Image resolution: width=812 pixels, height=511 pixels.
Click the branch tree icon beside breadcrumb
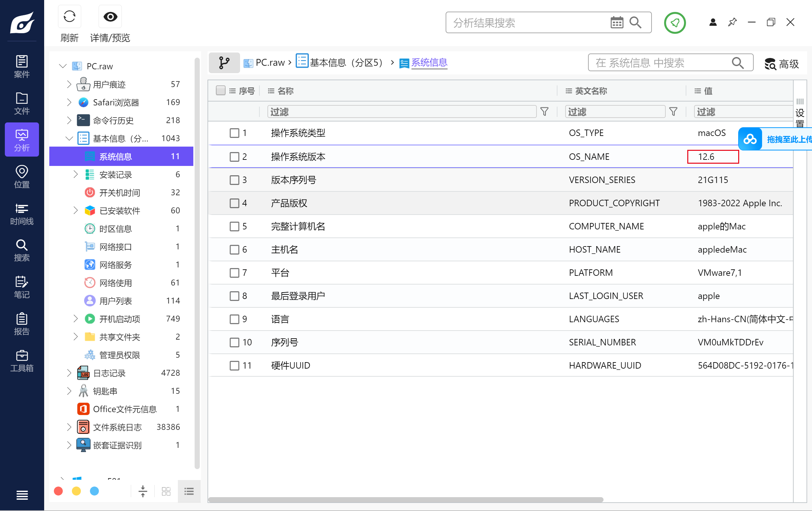tap(224, 63)
